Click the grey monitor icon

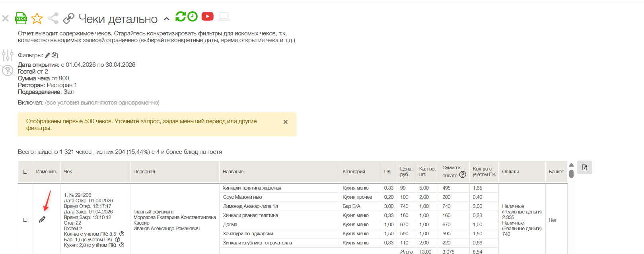point(224,16)
